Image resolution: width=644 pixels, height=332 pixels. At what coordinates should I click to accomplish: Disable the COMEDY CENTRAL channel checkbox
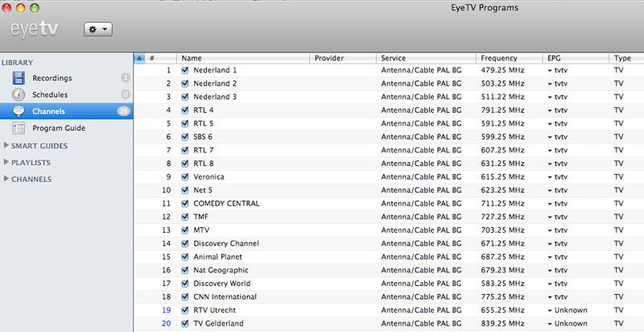[x=185, y=204]
